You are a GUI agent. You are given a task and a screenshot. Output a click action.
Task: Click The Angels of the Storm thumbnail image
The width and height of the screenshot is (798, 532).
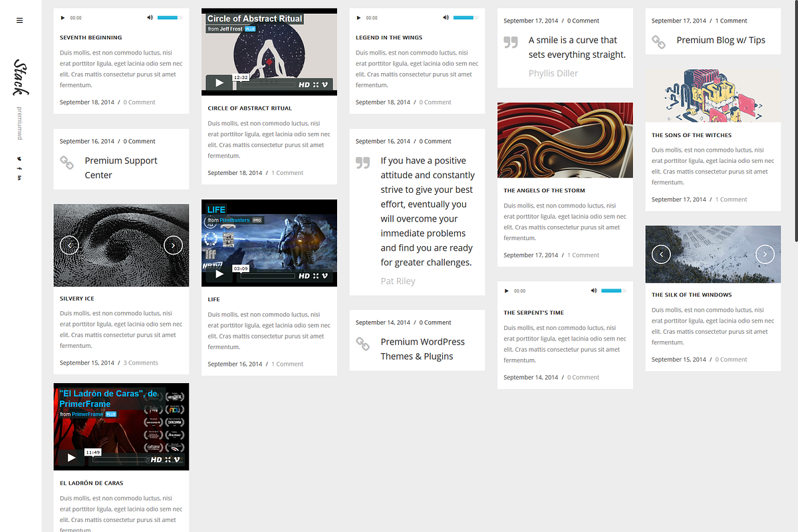point(565,140)
